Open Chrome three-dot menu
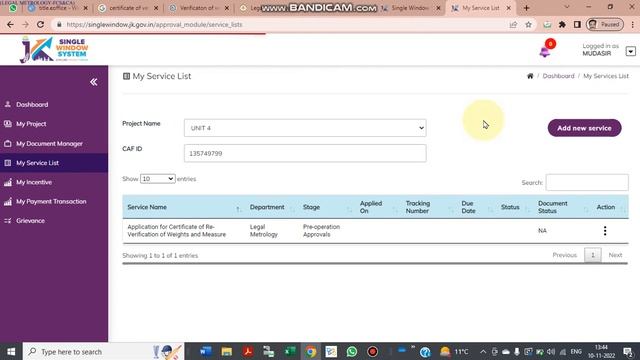640x360 pixels. click(x=632, y=24)
